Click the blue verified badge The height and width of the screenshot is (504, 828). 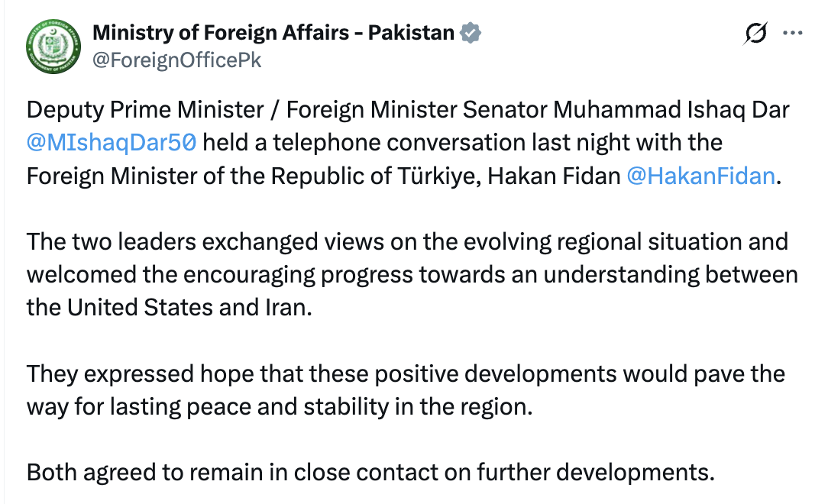click(470, 33)
